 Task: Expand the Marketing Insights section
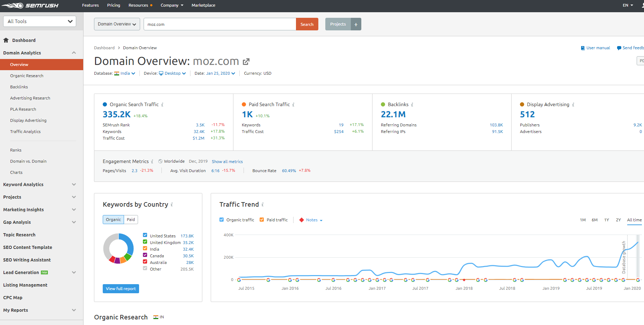click(74, 209)
